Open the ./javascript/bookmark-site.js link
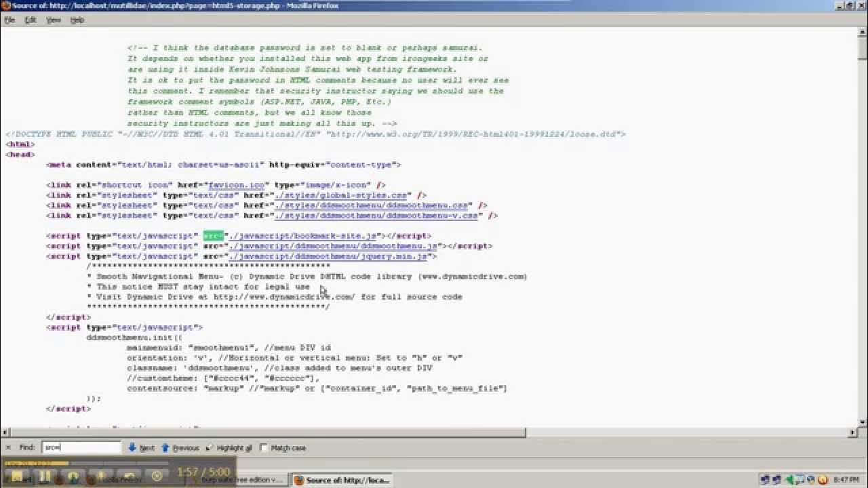The image size is (868, 488). click(x=304, y=236)
